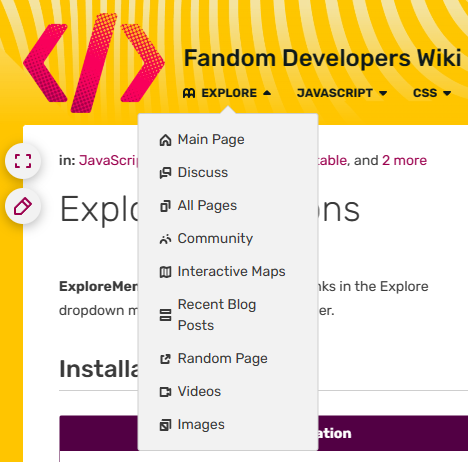The width and height of the screenshot is (468, 462).
Task: Click the pencil edit page button
Action: (x=23, y=206)
